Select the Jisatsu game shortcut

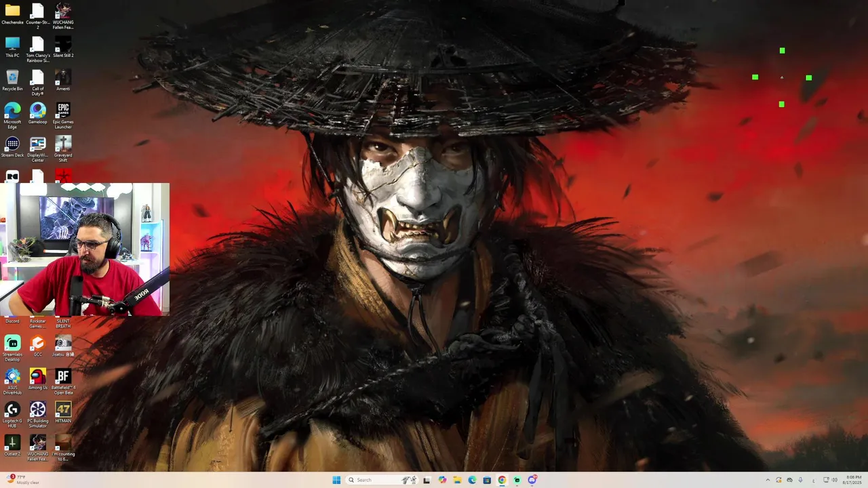click(63, 346)
